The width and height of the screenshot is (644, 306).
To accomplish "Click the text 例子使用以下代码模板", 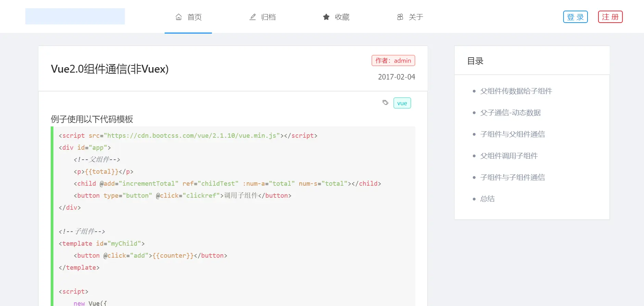I will pos(92,119).
